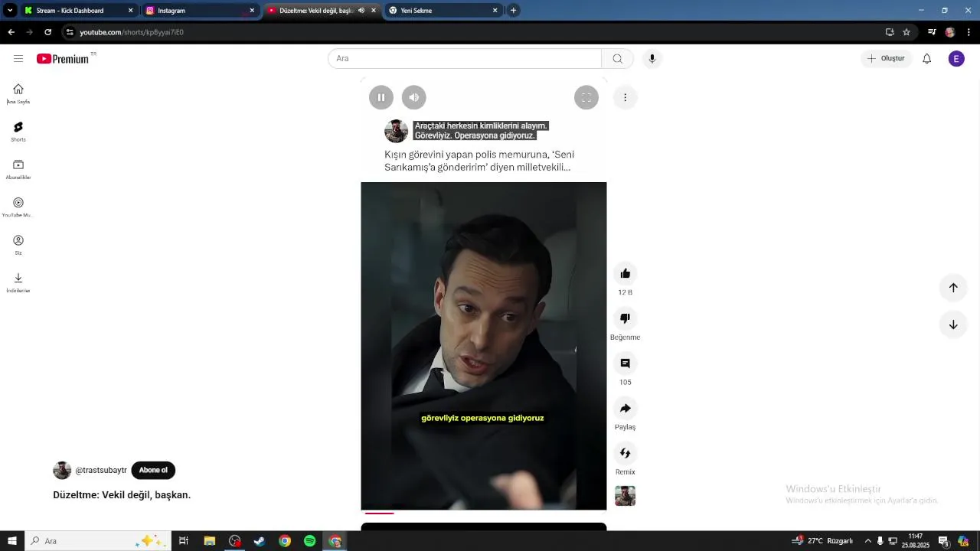Screen dimensions: 980x551
Task: Go to YouTube Premium home logo
Action: [x=63, y=59]
